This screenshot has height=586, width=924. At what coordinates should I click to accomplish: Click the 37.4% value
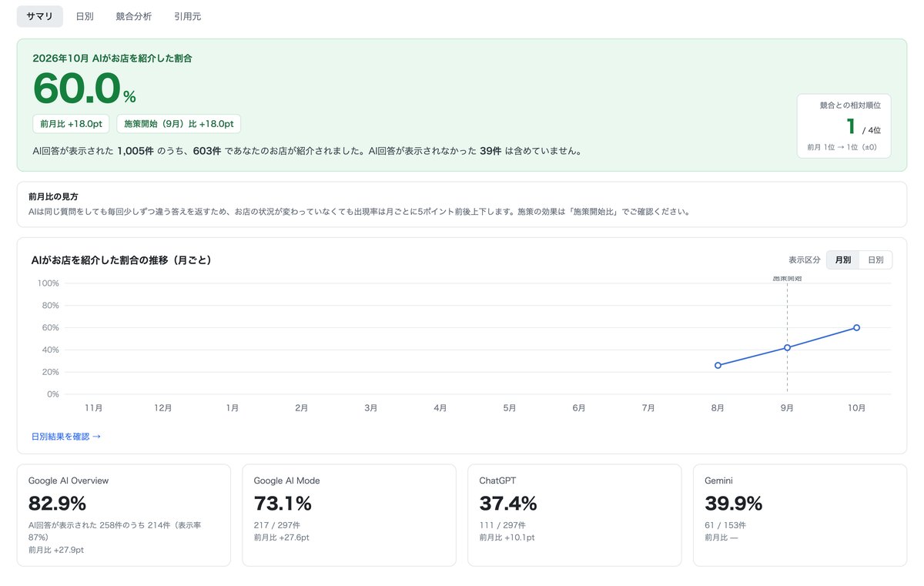(x=508, y=504)
